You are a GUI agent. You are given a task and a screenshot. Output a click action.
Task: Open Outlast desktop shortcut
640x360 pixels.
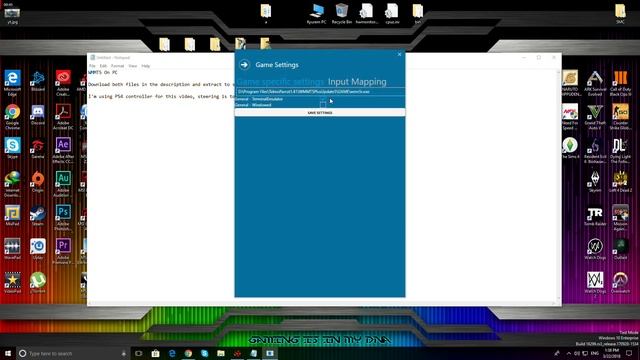[620, 249]
